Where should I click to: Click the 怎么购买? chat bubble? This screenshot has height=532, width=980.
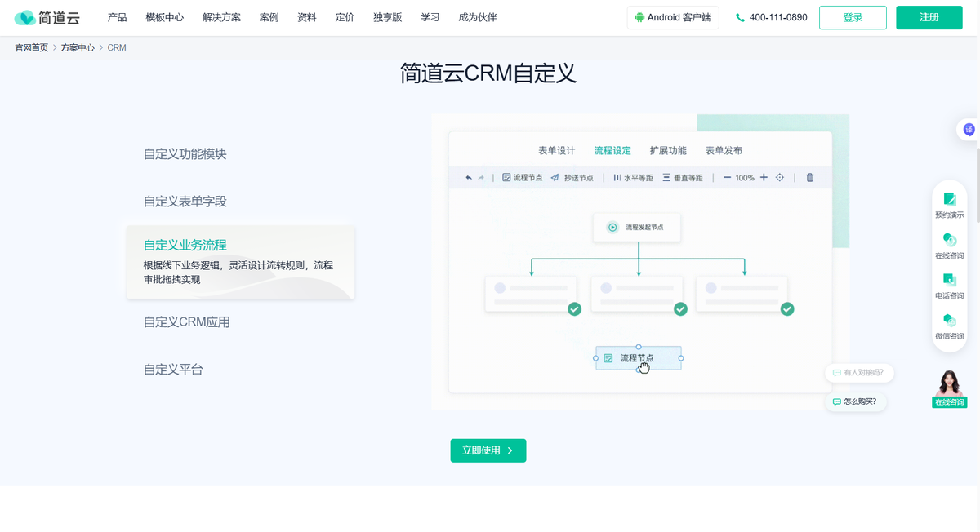tap(856, 401)
